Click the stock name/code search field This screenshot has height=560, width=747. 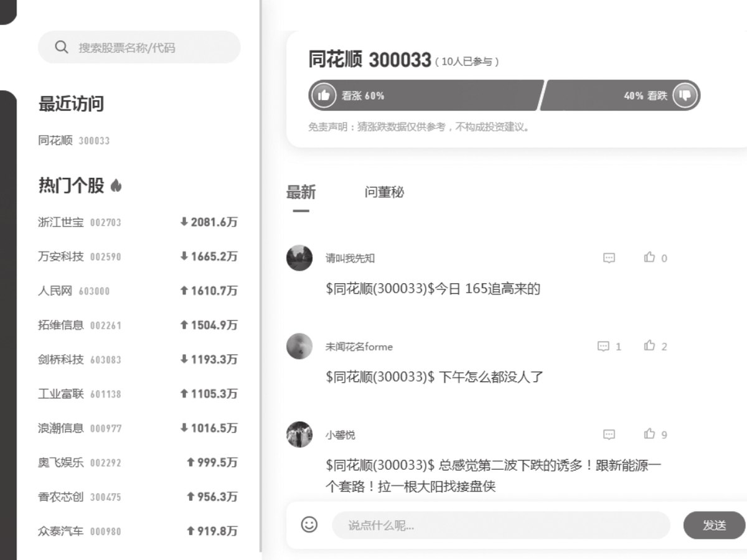tap(139, 47)
